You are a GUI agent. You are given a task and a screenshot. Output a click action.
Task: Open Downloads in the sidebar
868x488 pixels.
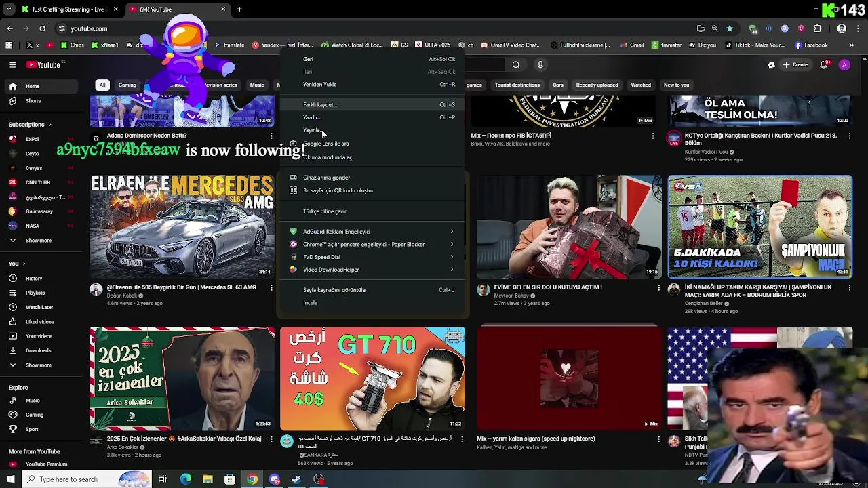tap(43, 350)
